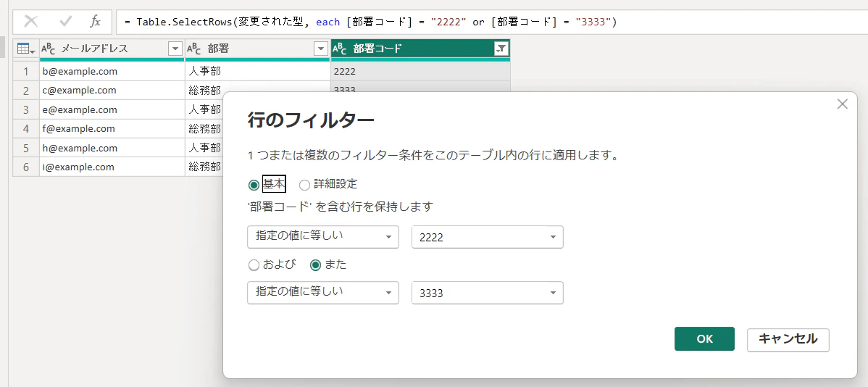Select row number 1 header
This screenshot has width=868, height=387.
(x=26, y=72)
